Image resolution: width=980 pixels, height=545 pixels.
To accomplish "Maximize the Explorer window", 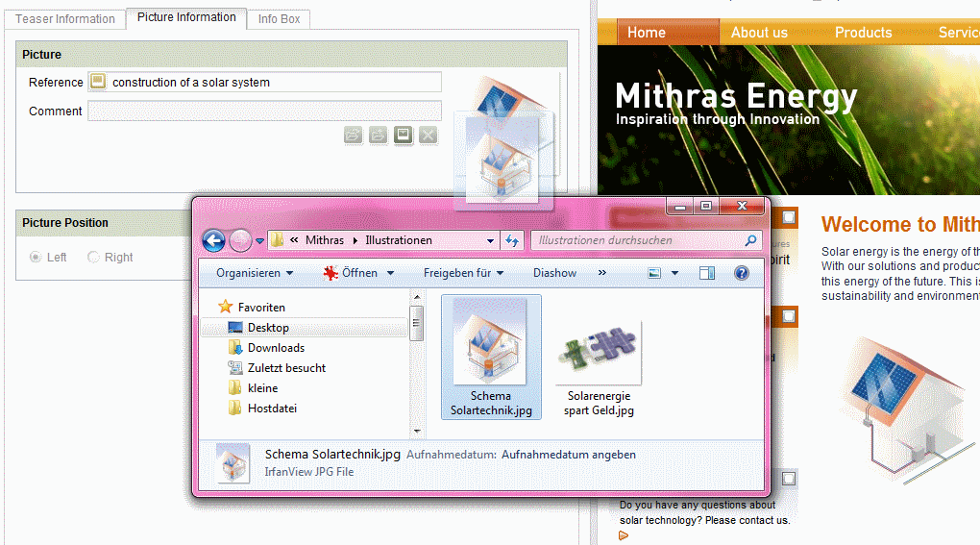I will pyautogui.click(x=706, y=206).
